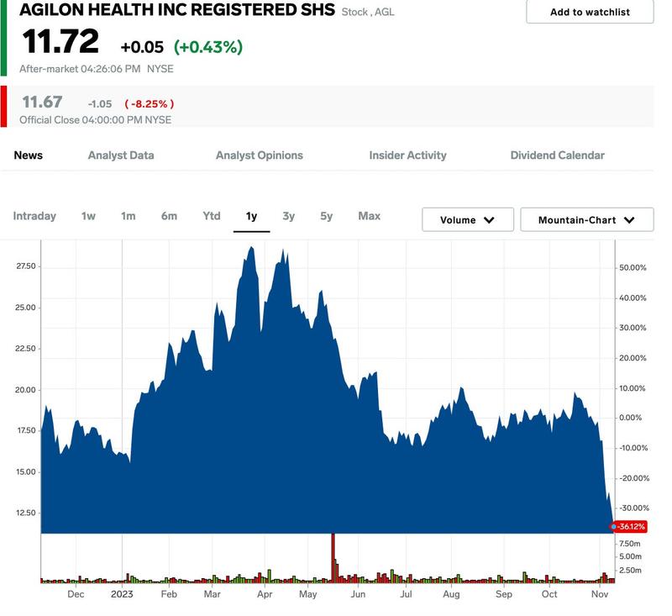The width and height of the screenshot is (672, 616).
Task: Select 1w chart range
Action: 88,216
